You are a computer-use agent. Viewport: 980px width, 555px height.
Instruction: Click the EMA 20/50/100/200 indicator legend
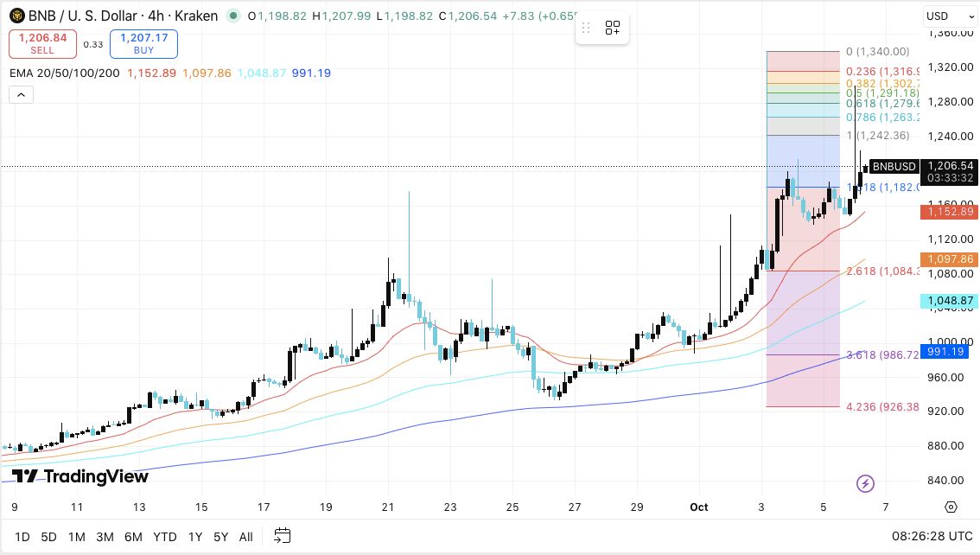click(x=65, y=73)
